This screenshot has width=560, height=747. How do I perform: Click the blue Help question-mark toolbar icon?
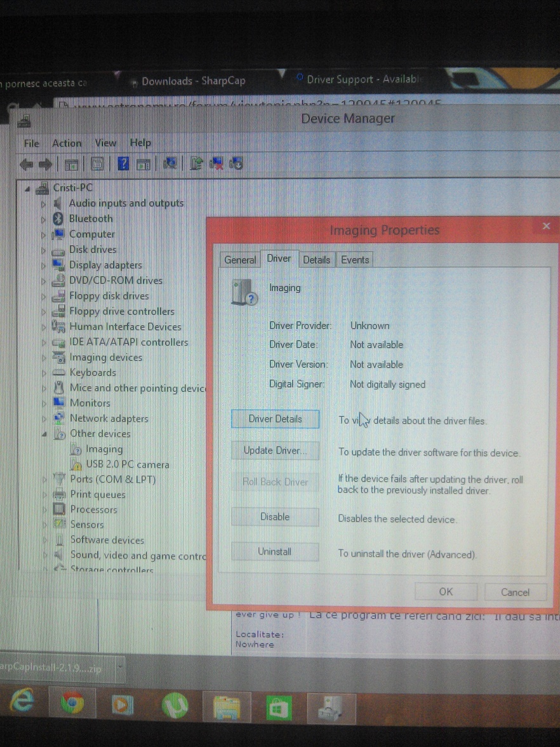pos(123,165)
